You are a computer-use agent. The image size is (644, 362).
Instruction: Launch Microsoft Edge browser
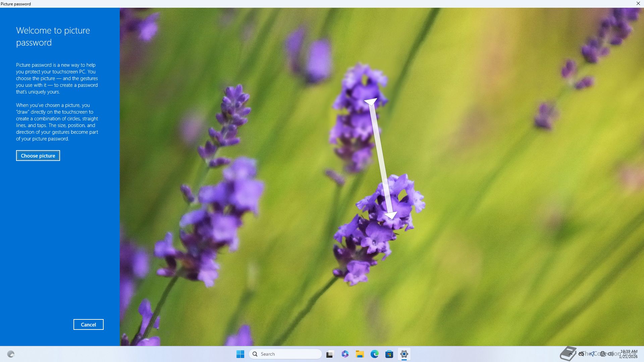374,354
